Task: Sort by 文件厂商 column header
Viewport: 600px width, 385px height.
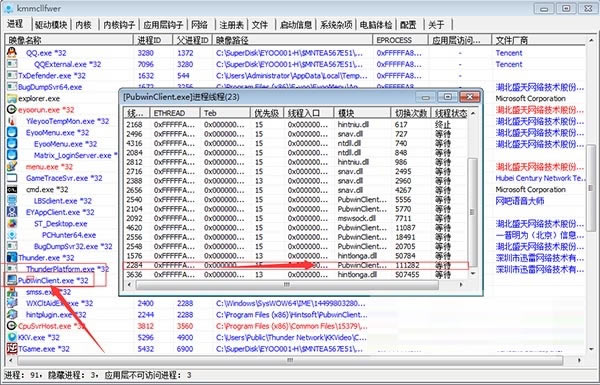Action: 538,40
